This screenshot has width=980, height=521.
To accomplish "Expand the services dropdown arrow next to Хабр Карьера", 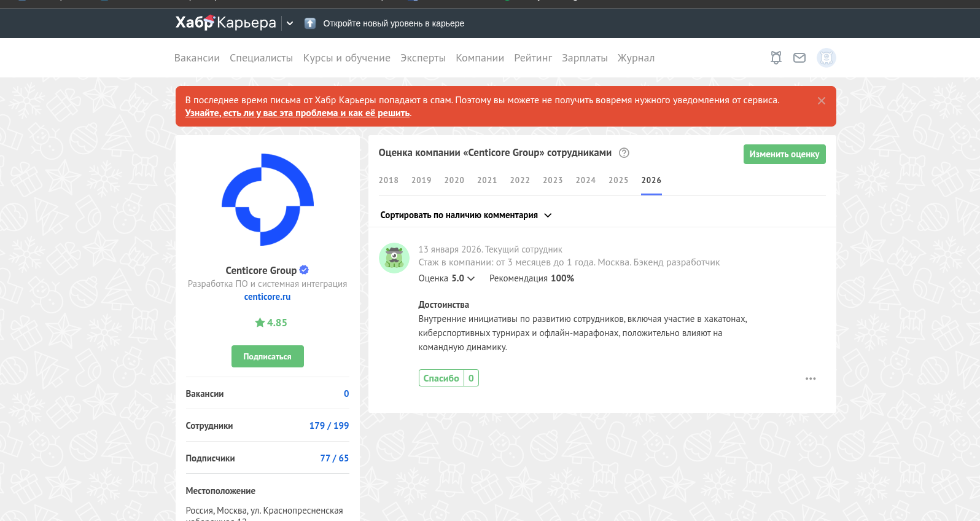I will tap(290, 23).
